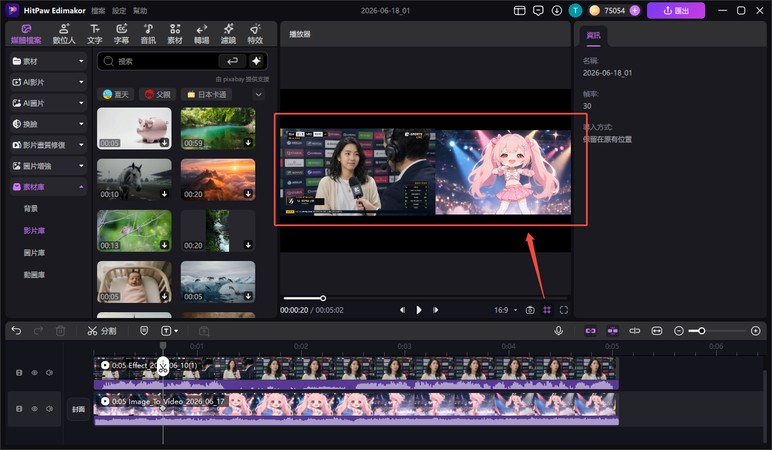Toggle the second purple linkage icon
Viewport: 772px width, 450px height.
point(612,331)
